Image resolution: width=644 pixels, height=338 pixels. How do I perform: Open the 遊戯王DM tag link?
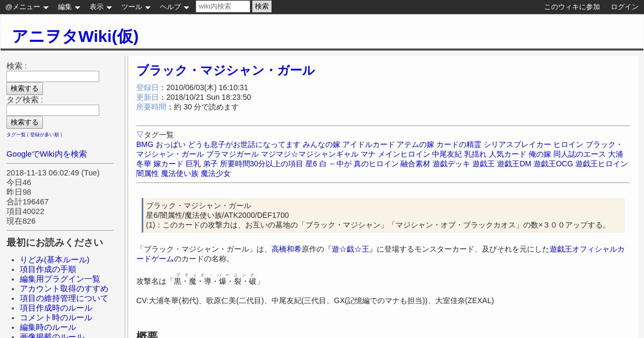point(514,164)
